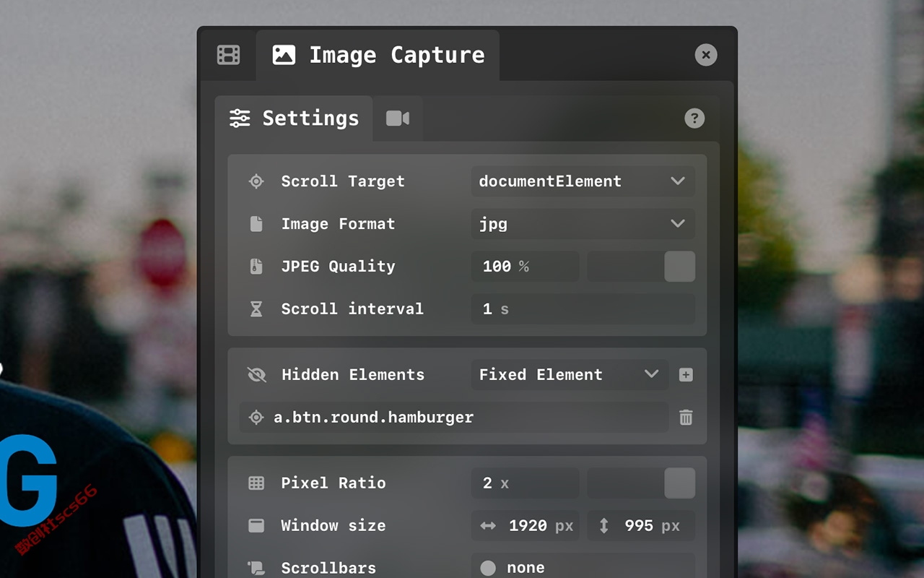Image resolution: width=924 pixels, height=578 pixels.
Task: Click the Scrollbars icon
Action: (256, 568)
